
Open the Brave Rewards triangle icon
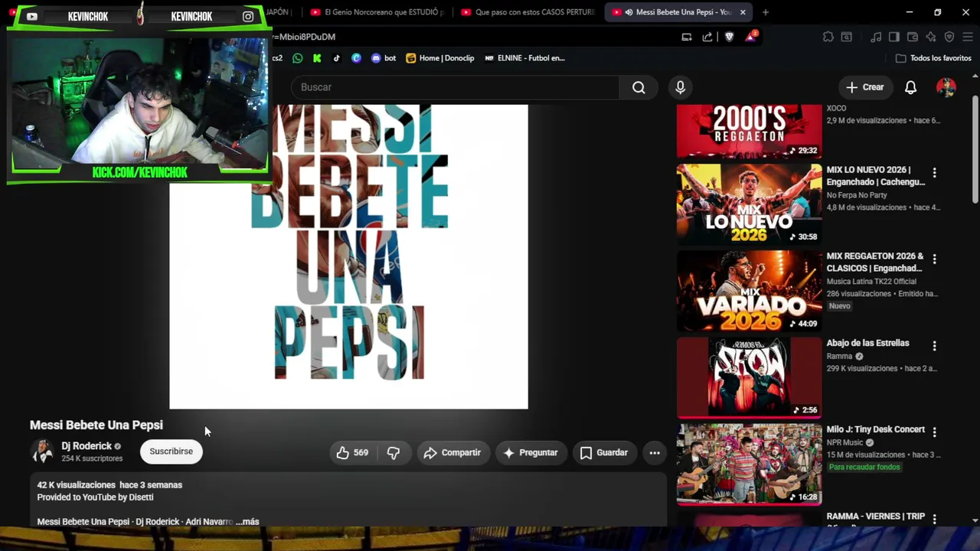[750, 37]
